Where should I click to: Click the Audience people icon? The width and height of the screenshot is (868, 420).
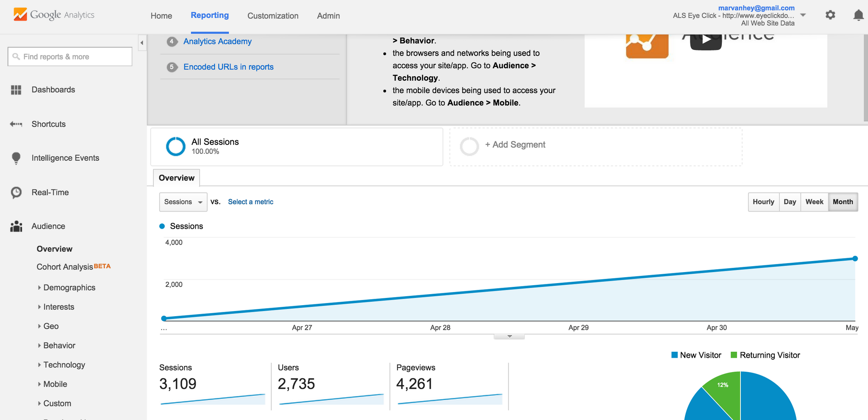pos(16,226)
